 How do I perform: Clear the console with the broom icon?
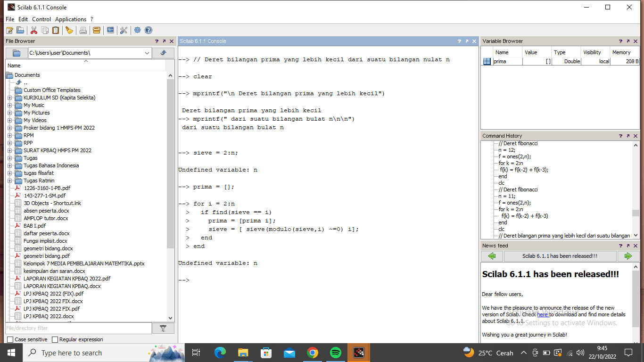69,30
